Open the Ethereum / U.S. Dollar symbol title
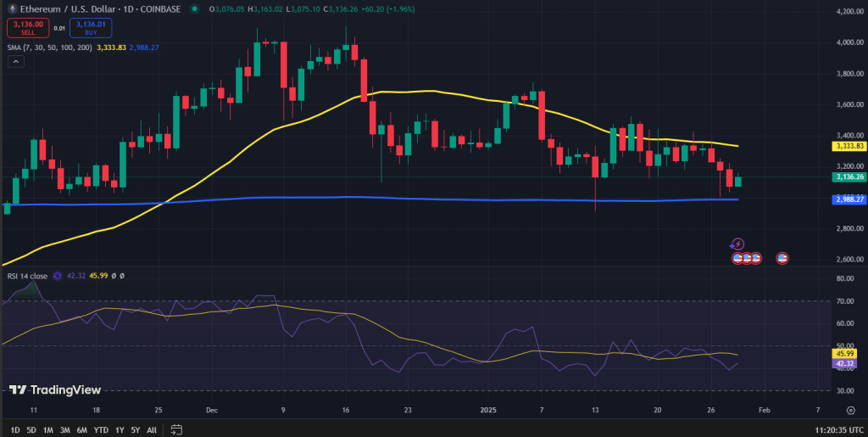This screenshot has width=868, height=437. point(102,8)
